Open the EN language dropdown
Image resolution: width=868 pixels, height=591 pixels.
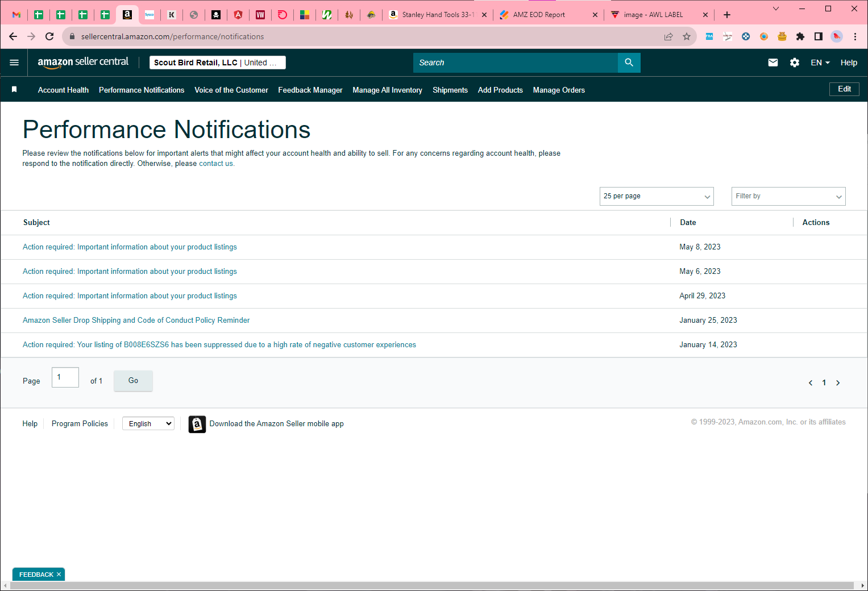click(x=820, y=63)
